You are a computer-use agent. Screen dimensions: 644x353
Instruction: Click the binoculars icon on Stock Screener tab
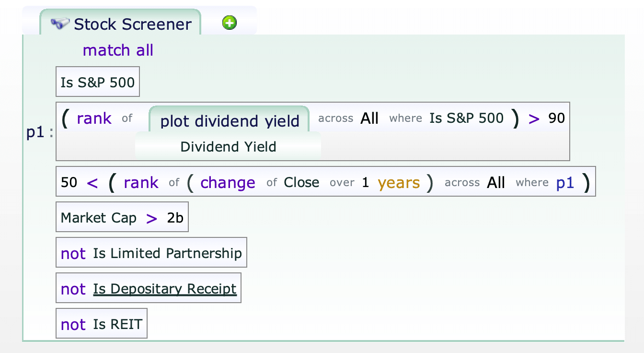[x=60, y=24]
